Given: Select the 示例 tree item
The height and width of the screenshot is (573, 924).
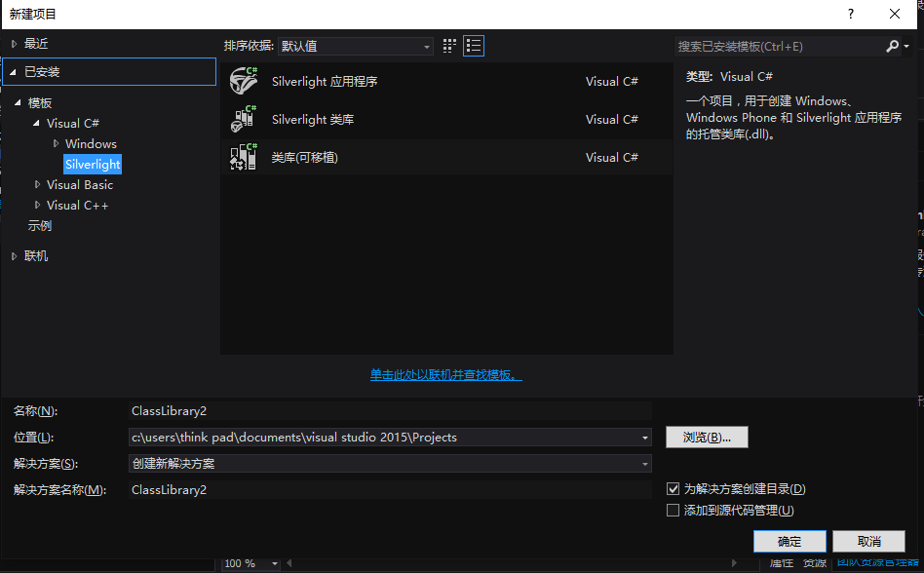Looking at the screenshot, I should pos(40,225).
